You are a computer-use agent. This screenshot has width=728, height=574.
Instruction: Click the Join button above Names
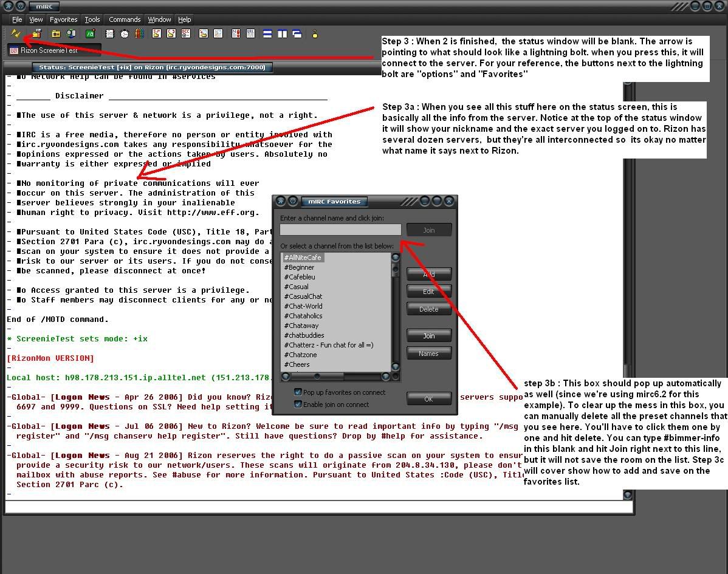[429, 335]
